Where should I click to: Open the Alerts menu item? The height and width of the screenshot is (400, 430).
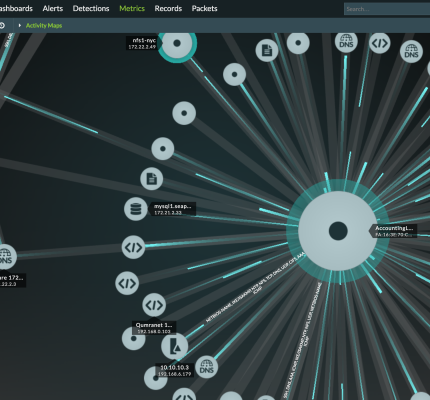(x=53, y=8)
